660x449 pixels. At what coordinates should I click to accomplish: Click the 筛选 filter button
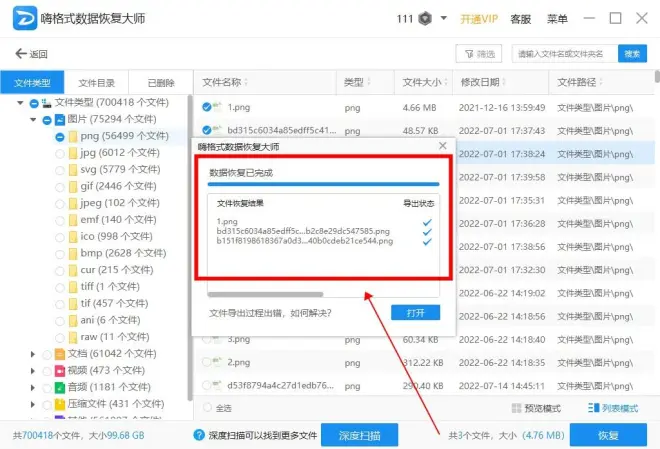[x=479, y=54]
